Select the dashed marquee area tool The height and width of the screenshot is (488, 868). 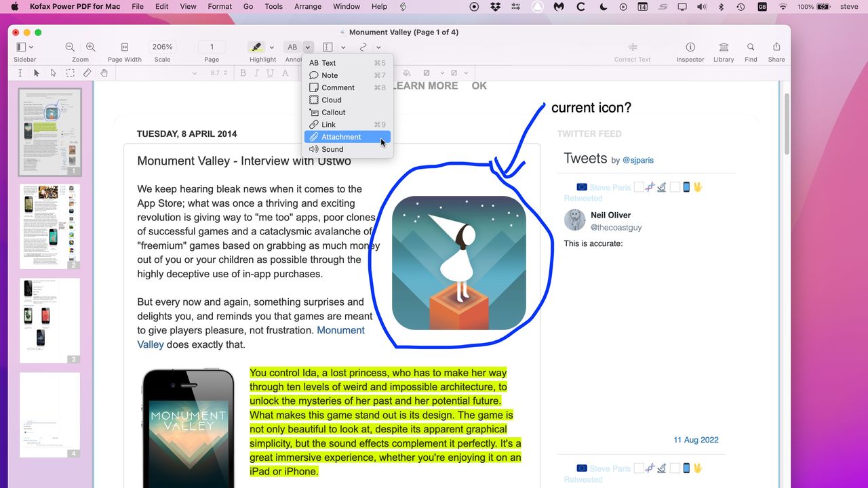pos(70,73)
